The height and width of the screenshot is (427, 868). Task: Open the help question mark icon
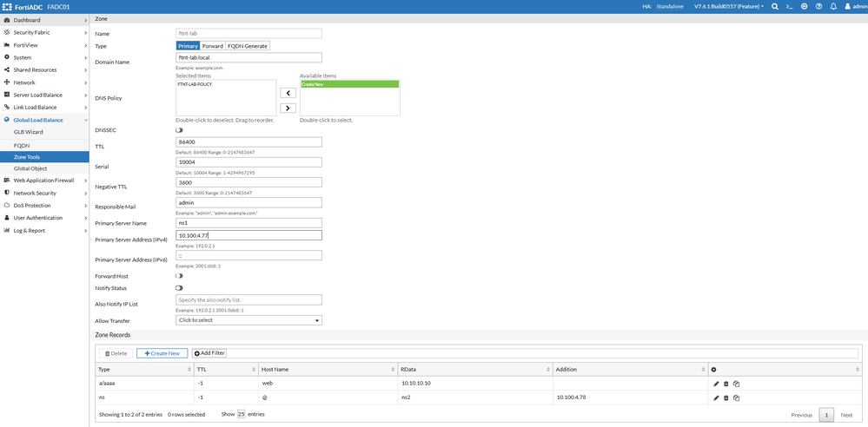point(818,7)
